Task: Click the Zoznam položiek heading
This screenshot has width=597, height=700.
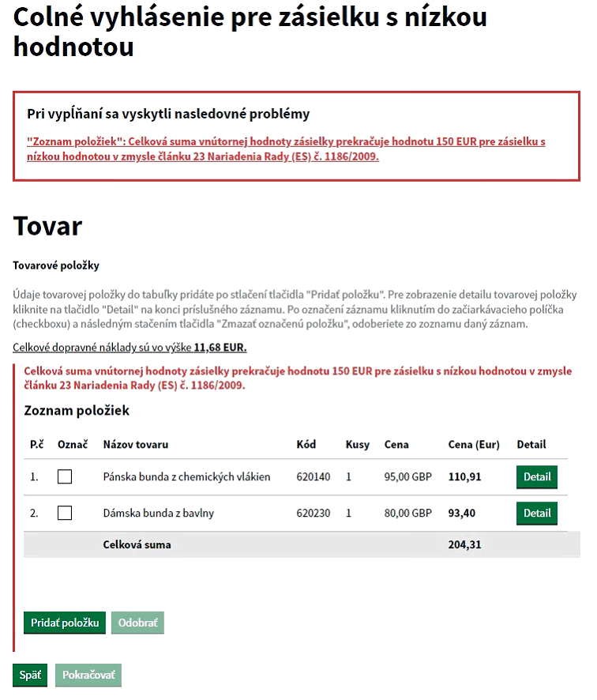Action: [x=77, y=411]
